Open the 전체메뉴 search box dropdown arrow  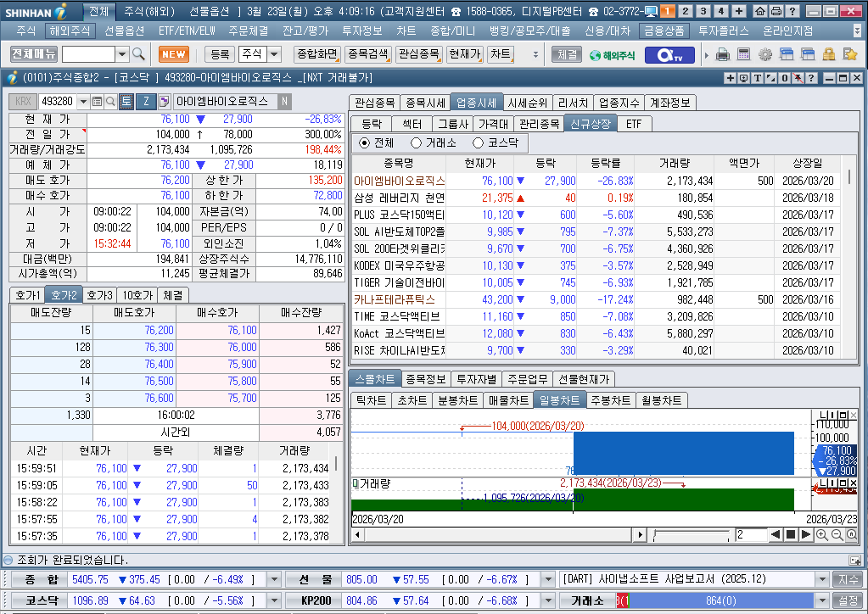coord(122,54)
